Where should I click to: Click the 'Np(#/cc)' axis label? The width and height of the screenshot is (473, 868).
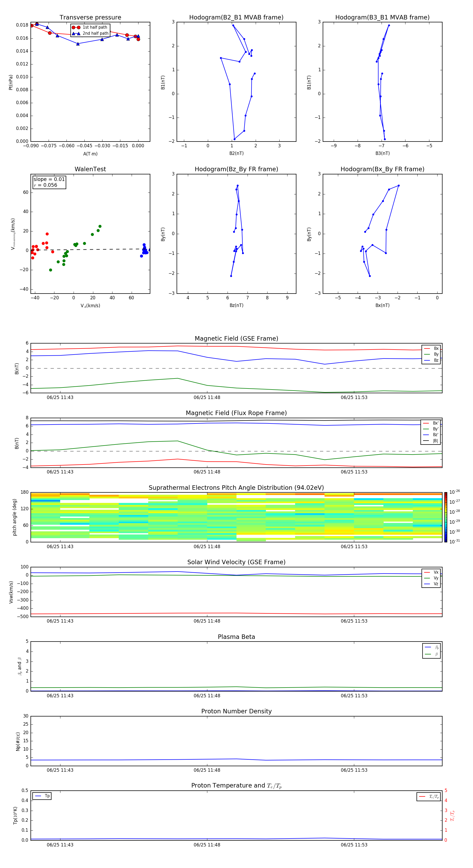(x=18, y=741)
